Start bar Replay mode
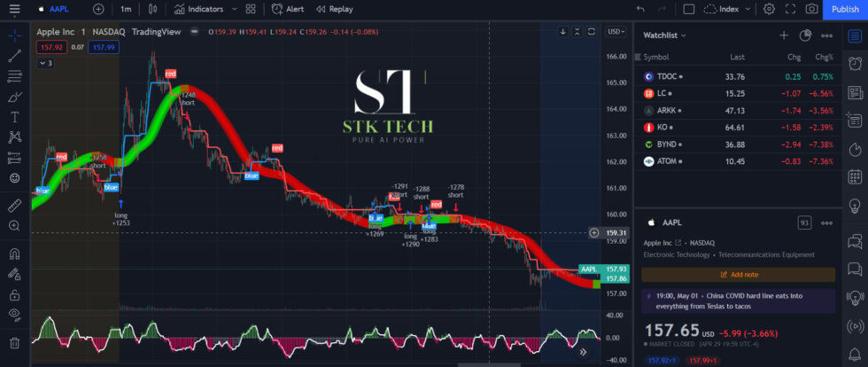Screen dimensions: 868x367 click(x=333, y=9)
